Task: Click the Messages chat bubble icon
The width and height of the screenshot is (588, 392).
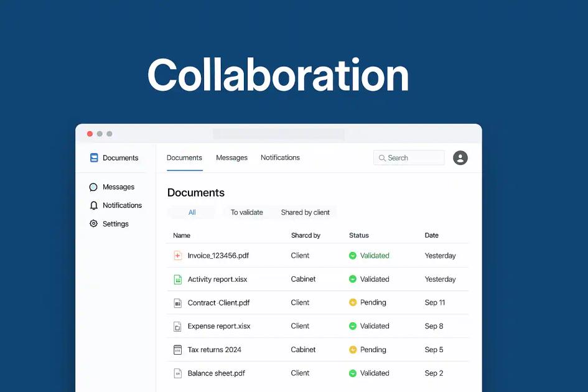Action: click(x=93, y=187)
